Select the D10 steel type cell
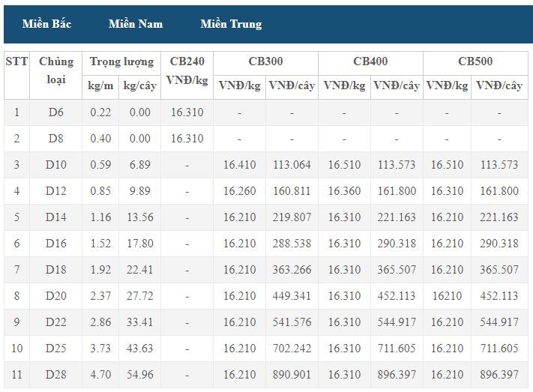 click(x=55, y=165)
